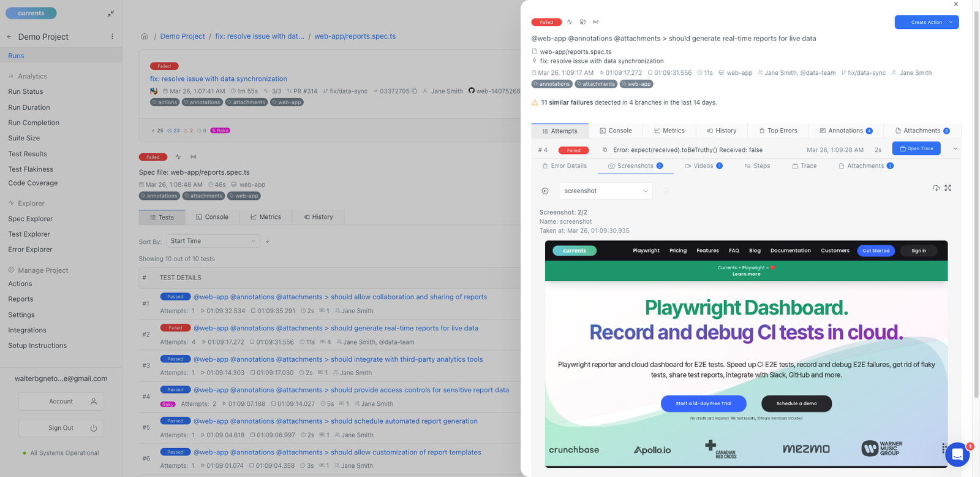Click the camera icon on the Screenshots tab
This screenshot has width=980, height=477.
pos(611,166)
